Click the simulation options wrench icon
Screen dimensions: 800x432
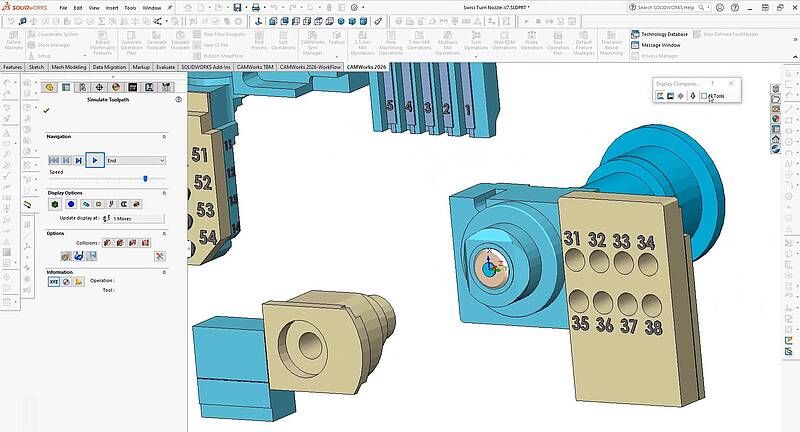pyautogui.click(x=158, y=256)
